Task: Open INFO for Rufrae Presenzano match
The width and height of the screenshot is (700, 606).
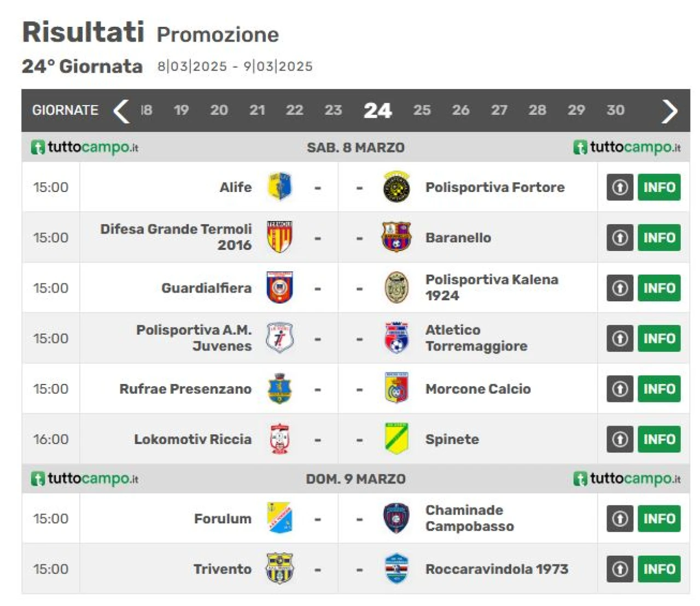Action: coord(659,389)
